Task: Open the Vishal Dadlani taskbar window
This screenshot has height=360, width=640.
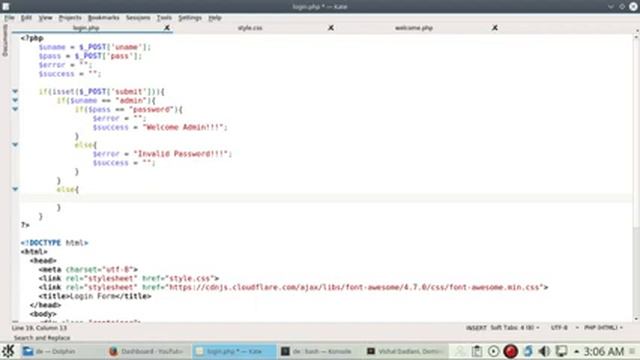Action: [405, 351]
